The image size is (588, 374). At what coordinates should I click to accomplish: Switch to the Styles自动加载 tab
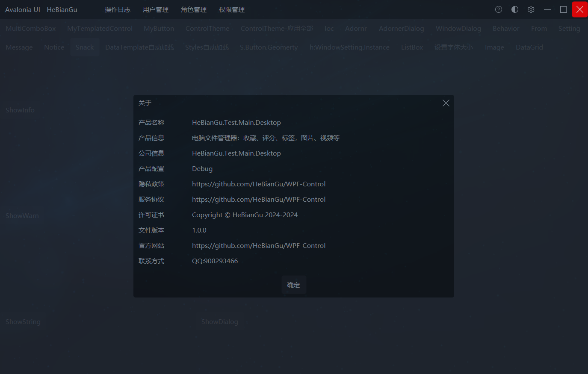pyautogui.click(x=207, y=47)
